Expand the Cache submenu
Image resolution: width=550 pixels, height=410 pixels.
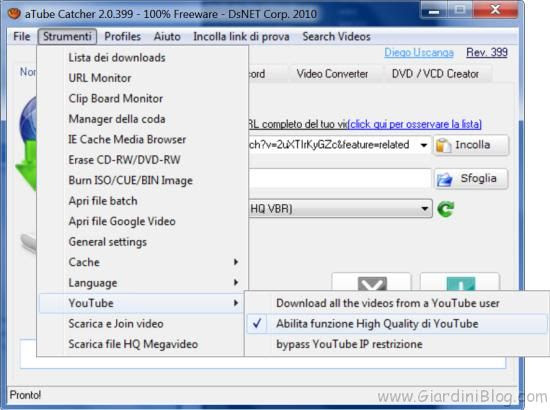point(141,262)
